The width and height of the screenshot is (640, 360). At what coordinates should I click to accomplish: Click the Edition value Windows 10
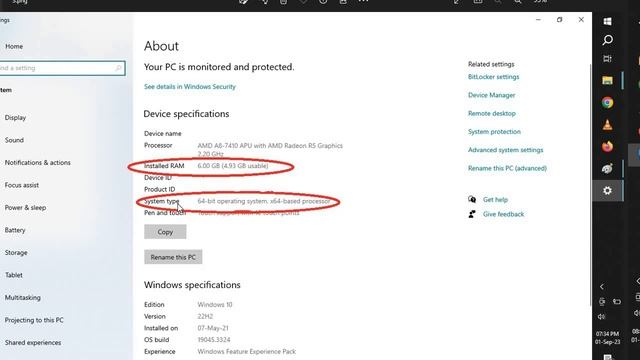[x=215, y=304]
